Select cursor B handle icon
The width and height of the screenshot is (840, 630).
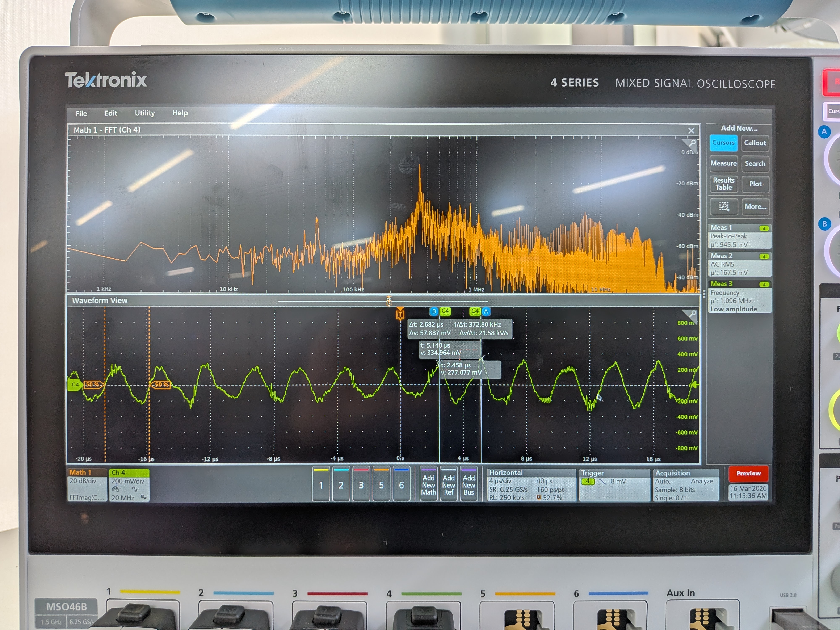tap(434, 311)
